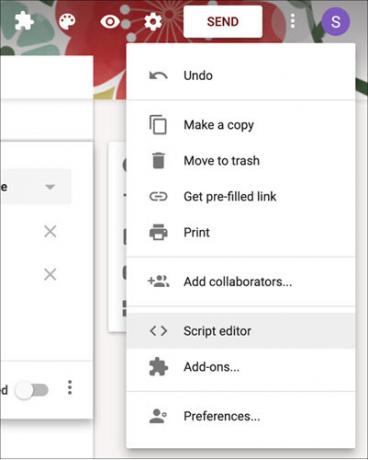Image resolution: width=368 pixels, height=460 pixels.
Task: Choose Print from the menu
Action: point(241,232)
